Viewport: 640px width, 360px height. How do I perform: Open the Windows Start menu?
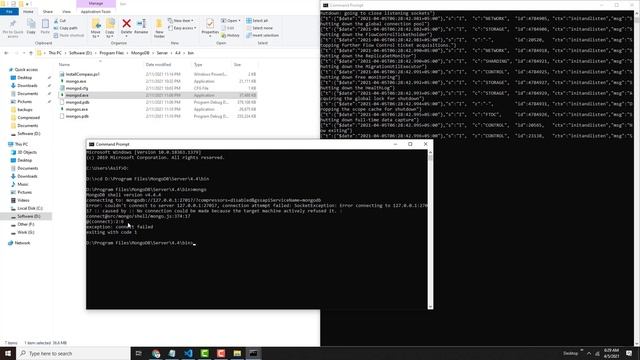[x=8, y=353]
